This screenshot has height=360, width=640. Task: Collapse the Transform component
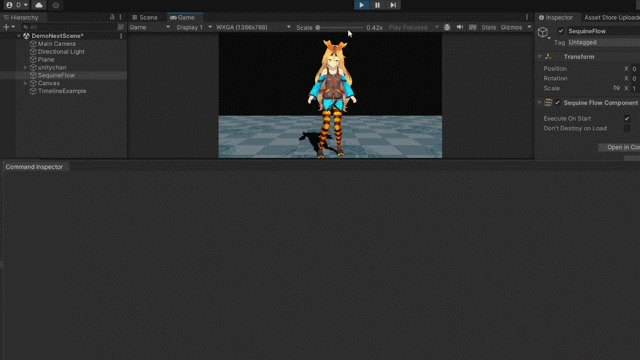click(540, 57)
